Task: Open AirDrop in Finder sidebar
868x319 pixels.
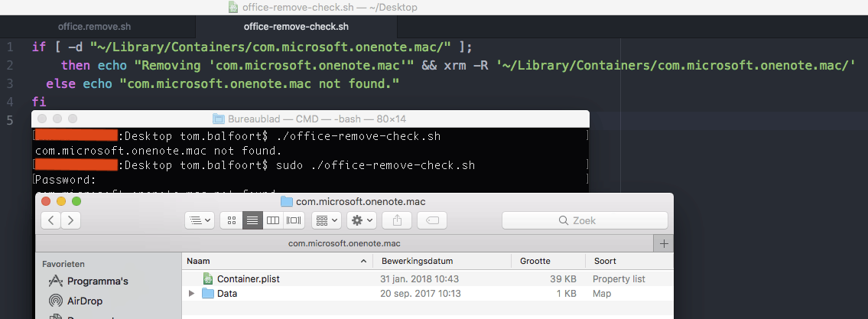Action: pyautogui.click(x=85, y=301)
